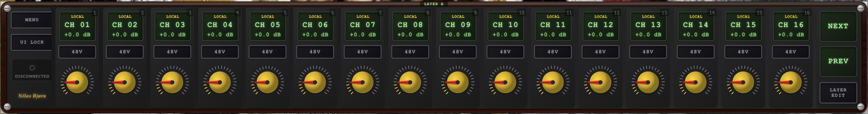Select the gain knob of CH 12

point(601,82)
